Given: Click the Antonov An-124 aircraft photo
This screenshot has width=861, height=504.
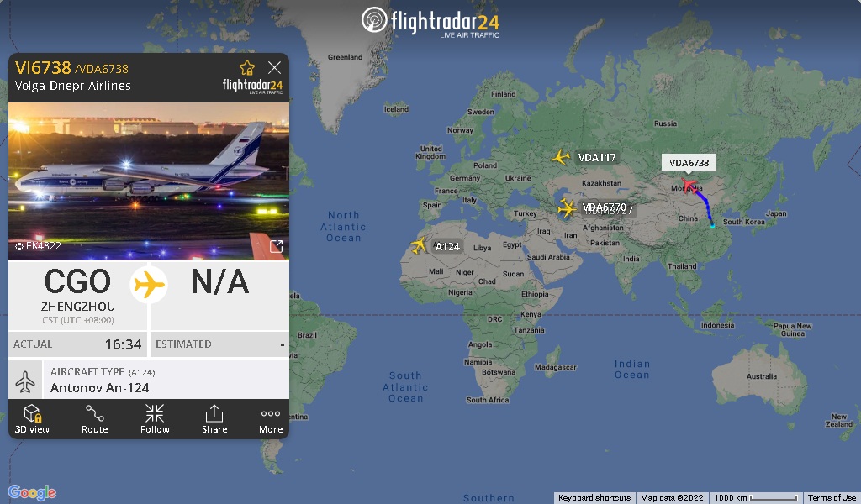Looking at the screenshot, I should click(x=149, y=181).
